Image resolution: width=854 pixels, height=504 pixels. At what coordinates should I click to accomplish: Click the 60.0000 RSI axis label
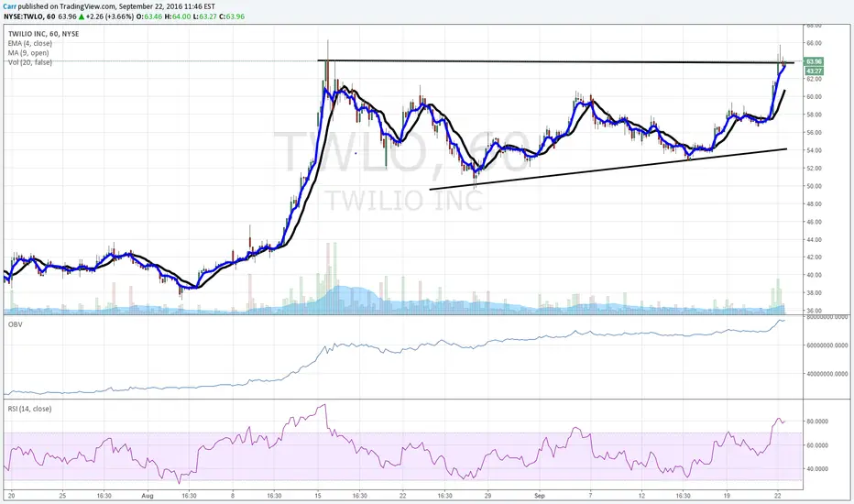click(x=817, y=445)
